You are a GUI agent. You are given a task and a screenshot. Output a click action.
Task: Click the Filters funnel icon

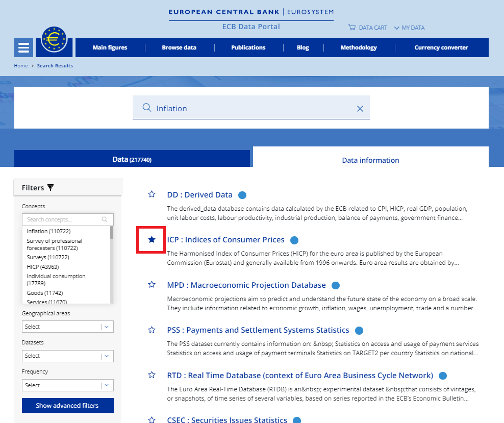pyautogui.click(x=50, y=188)
